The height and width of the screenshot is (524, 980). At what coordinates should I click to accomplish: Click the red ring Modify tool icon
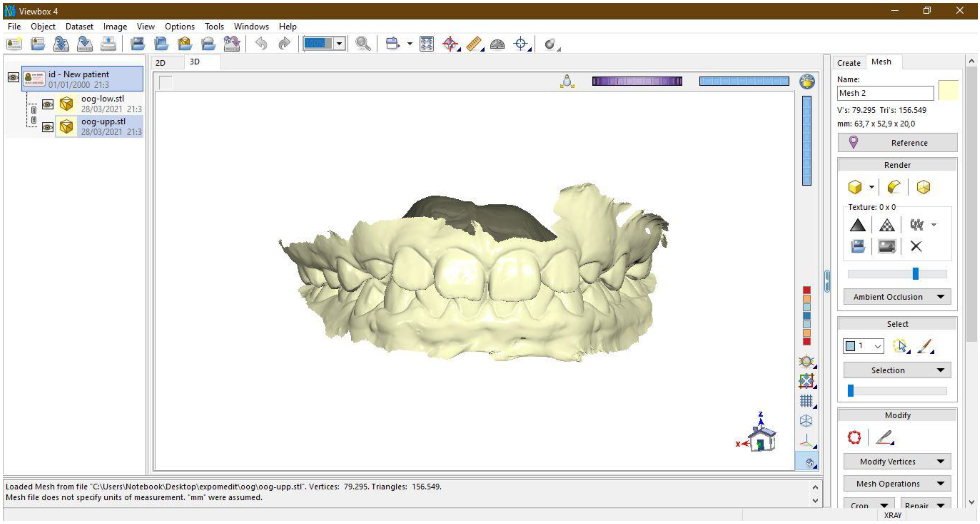pos(854,437)
